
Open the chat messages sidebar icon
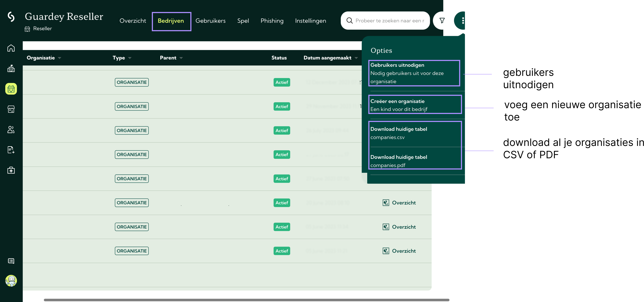point(11,261)
